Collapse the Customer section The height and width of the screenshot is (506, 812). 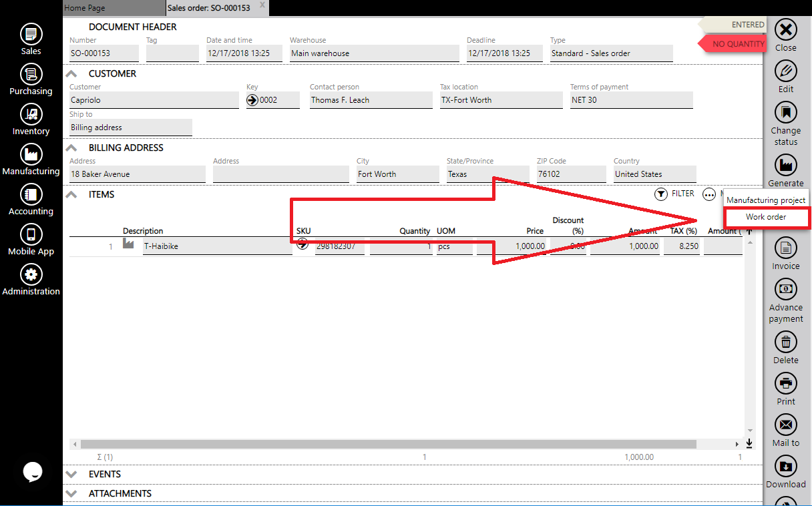[x=73, y=74]
